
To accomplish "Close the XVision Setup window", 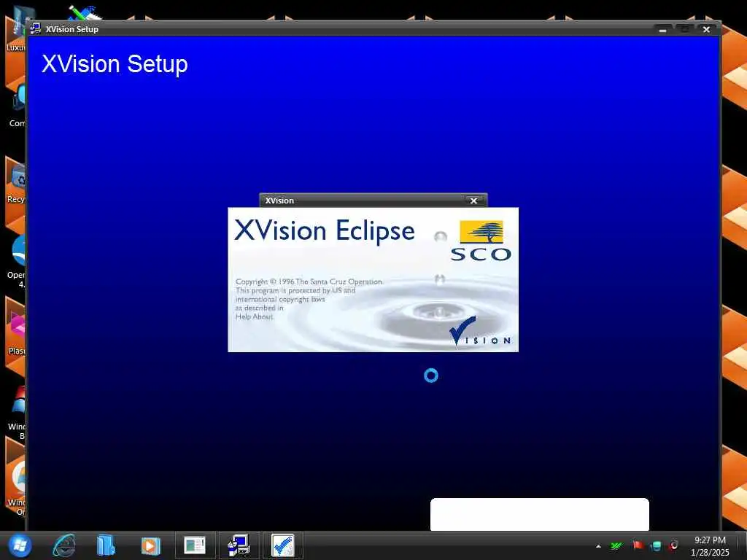I will click(706, 29).
